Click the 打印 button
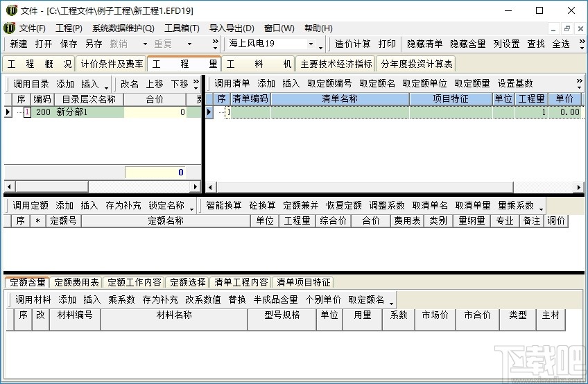The height and width of the screenshot is (384, 588). click(x=387, y=44)
